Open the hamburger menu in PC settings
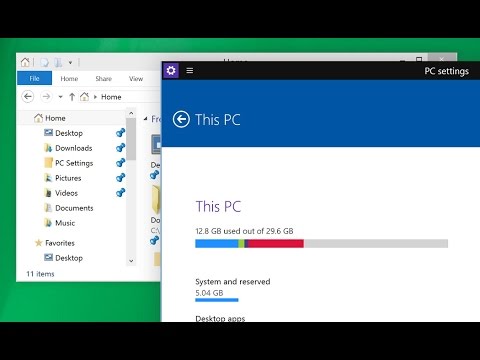480x360 pixels. (190, 70)
